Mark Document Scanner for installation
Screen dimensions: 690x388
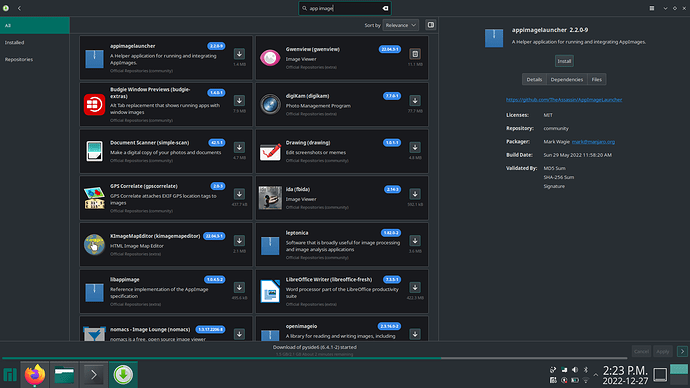tap(239, 147)
